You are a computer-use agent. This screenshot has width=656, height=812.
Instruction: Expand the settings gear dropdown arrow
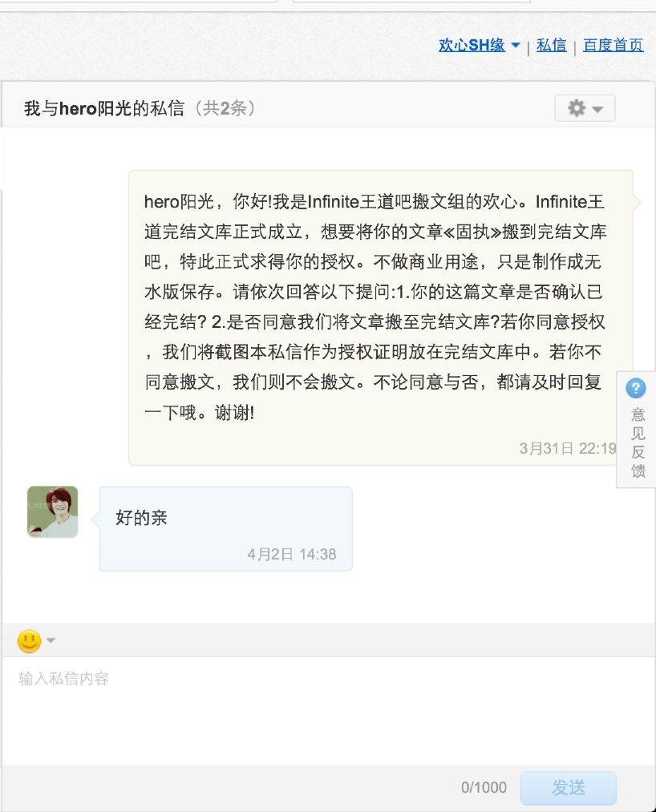pos(597,109)
